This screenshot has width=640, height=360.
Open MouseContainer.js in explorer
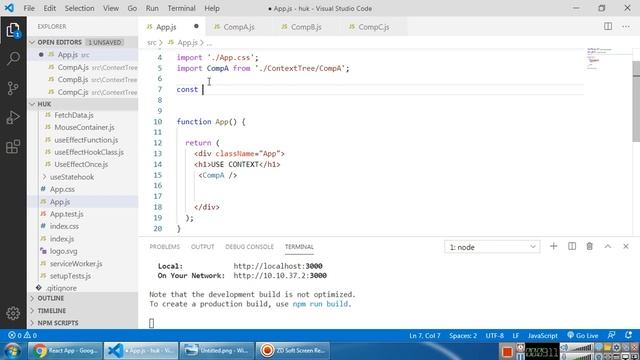[x=84, y=127]
